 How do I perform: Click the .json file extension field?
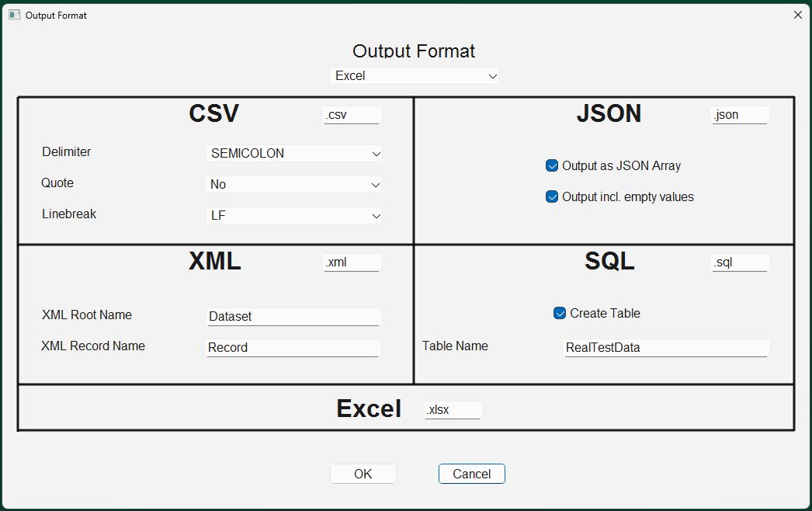click(x=740, y=115)
